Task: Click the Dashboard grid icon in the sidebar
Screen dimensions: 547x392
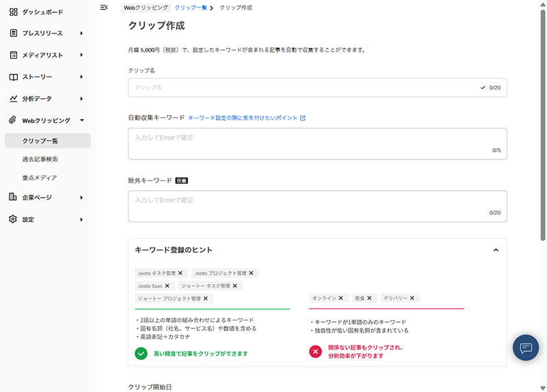Action: [13, 12]
